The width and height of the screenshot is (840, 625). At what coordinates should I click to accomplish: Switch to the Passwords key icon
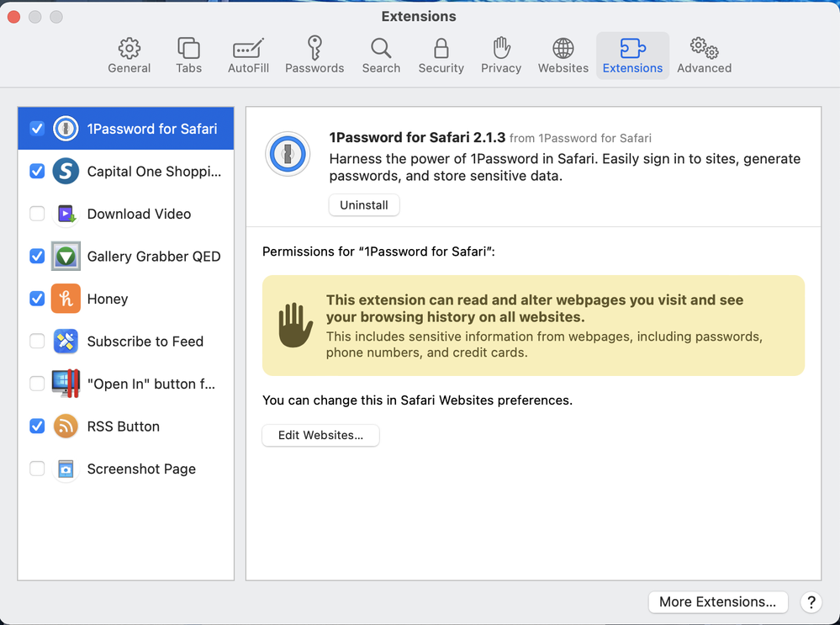[x=314, y=48]
